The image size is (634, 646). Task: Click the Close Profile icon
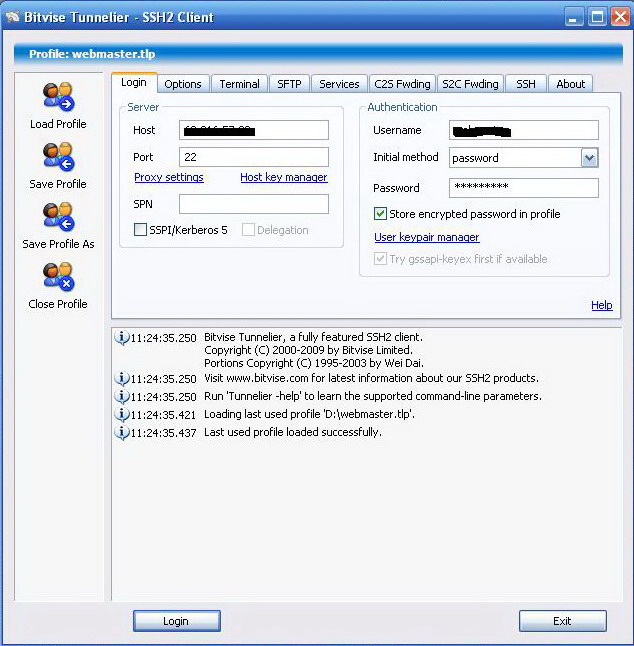(x=58, y=277)
